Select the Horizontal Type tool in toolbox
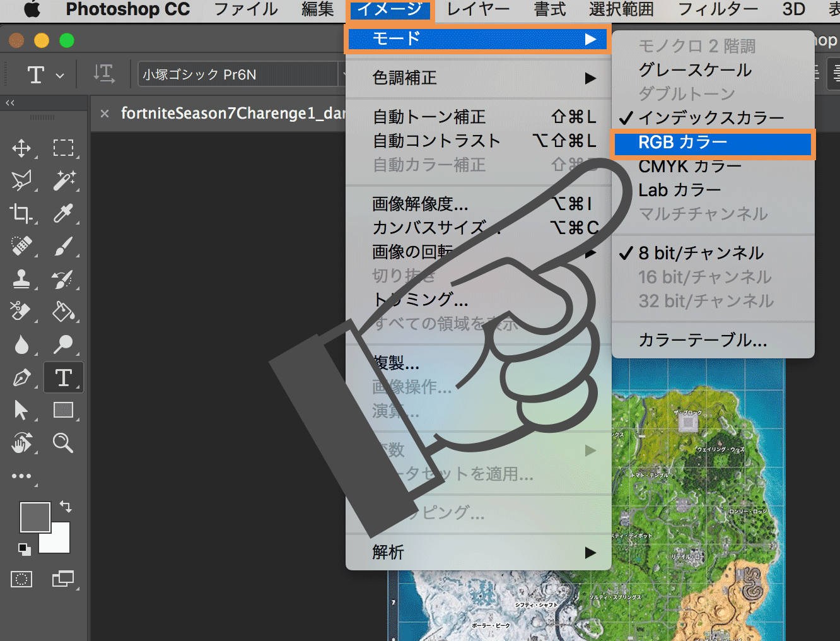The height and width of the screenshot is (641, 840). [63, 377]
